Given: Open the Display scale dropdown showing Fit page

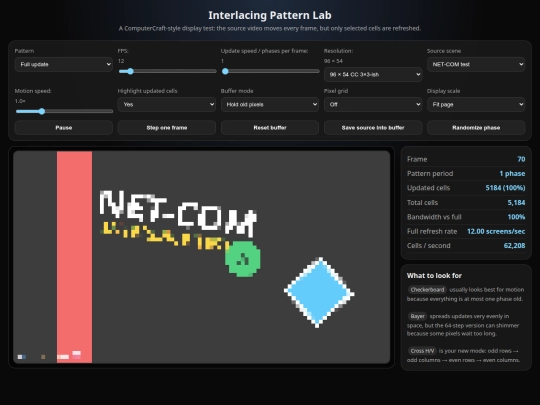Looking at the screenshot, I should [476, 104].
